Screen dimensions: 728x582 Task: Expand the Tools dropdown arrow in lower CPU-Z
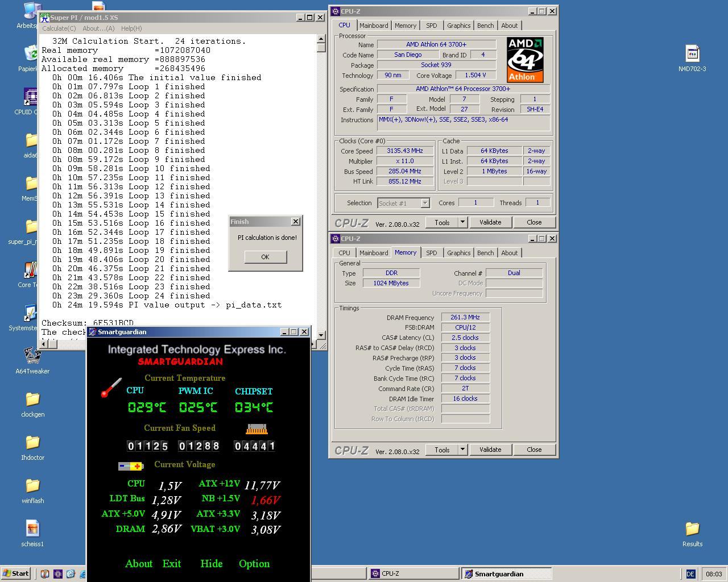[462, 450]
